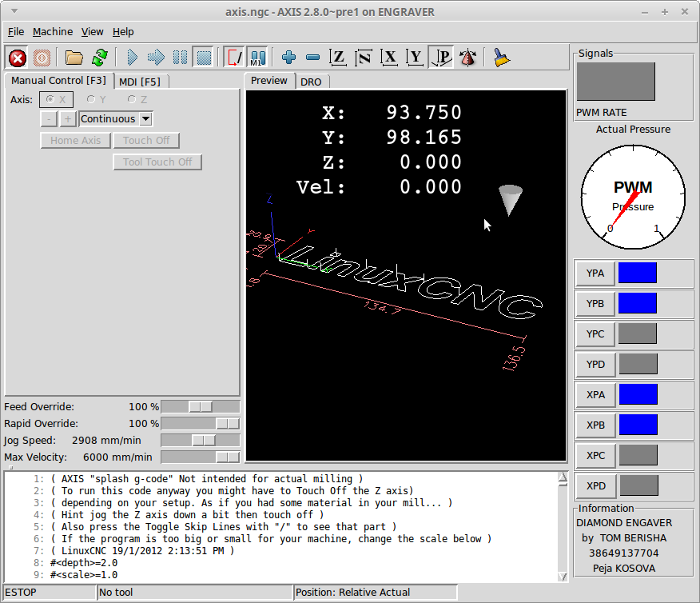The height and width of the screenshot is (603, 700).
Task: Toggle machine power button
Action: pos(42,58)
